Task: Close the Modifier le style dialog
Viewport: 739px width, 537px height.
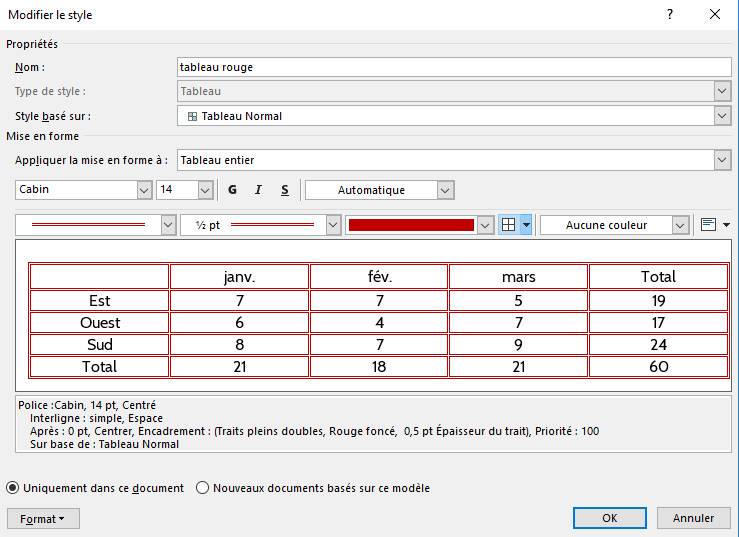Action: (x=714, y=14)
